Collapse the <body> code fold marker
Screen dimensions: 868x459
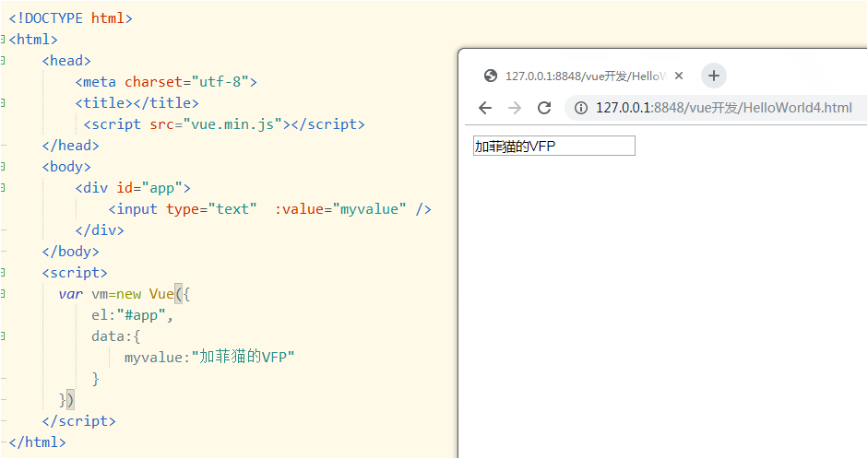coord(3,167)
